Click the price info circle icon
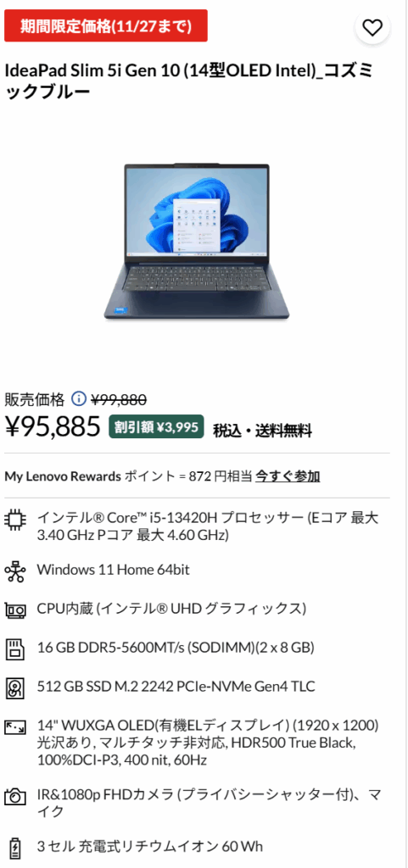Screen dimensions: 408x868 [x=79, y=398]
